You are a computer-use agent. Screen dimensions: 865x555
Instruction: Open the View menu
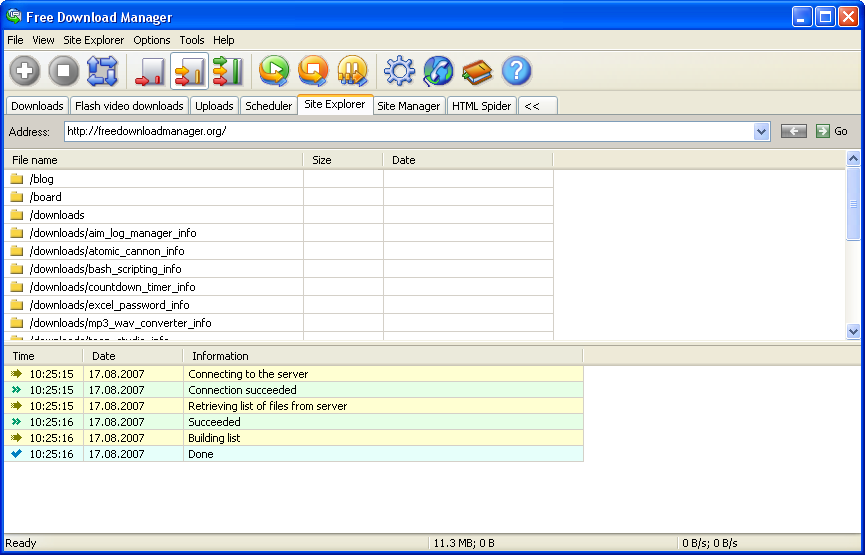tap(43, 40)
